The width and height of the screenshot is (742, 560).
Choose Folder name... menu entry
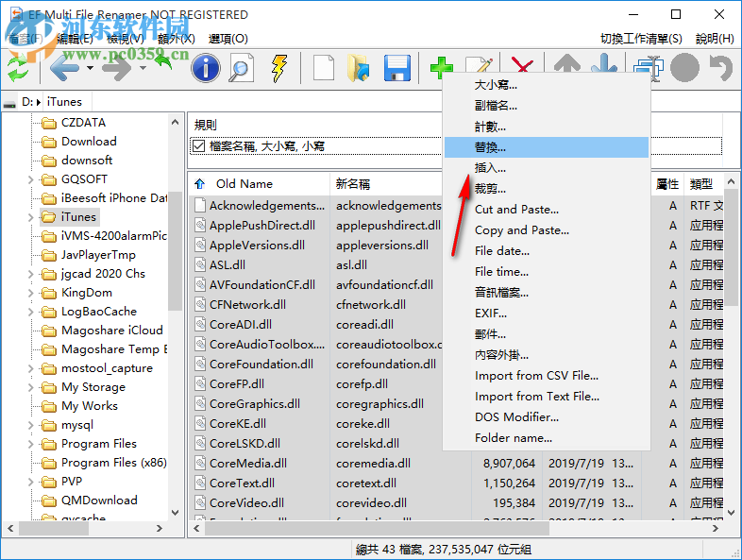point(546,438)
